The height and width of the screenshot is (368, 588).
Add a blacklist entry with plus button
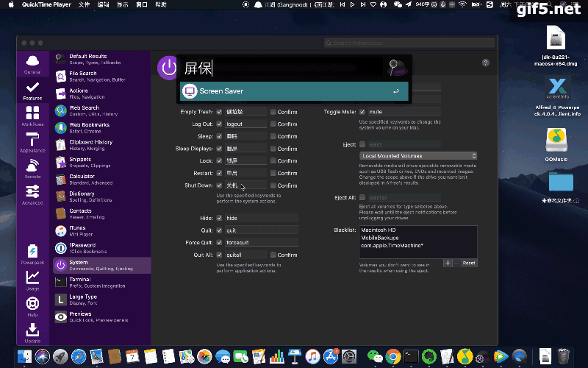coord(448,263)
